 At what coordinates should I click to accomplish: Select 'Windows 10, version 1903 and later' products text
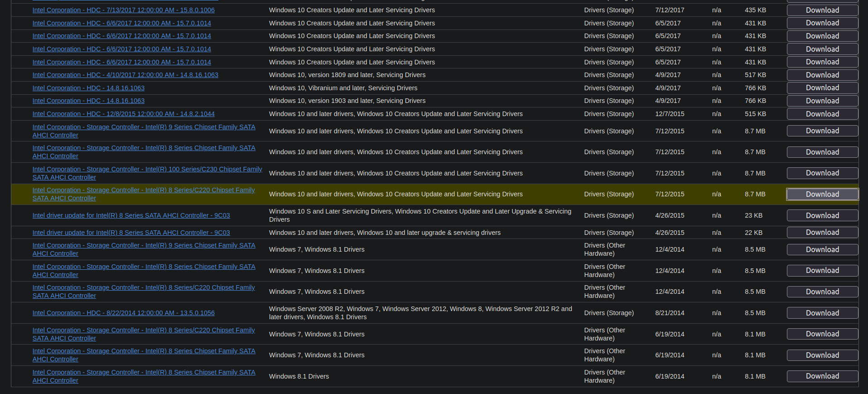click(347, 101)
